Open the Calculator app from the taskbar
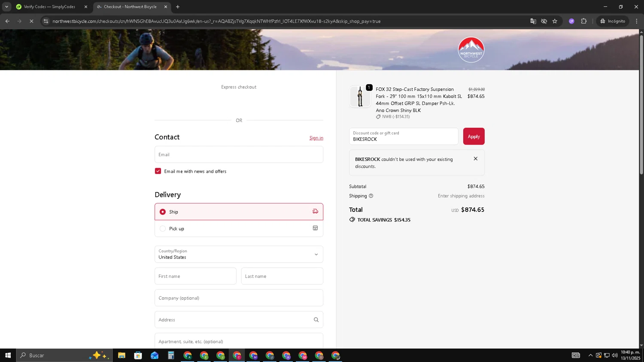Viewport: 644px width, 362px height. tap(171, 355)
